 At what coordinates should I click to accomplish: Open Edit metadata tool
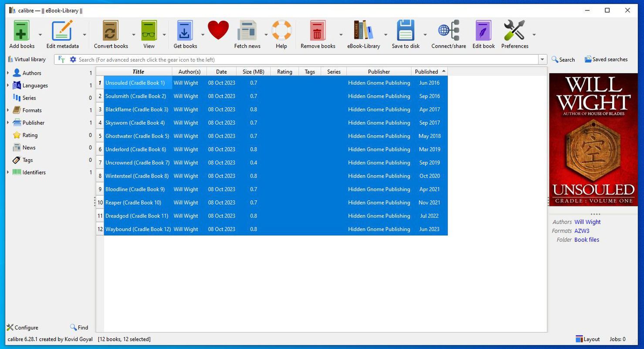62,31
